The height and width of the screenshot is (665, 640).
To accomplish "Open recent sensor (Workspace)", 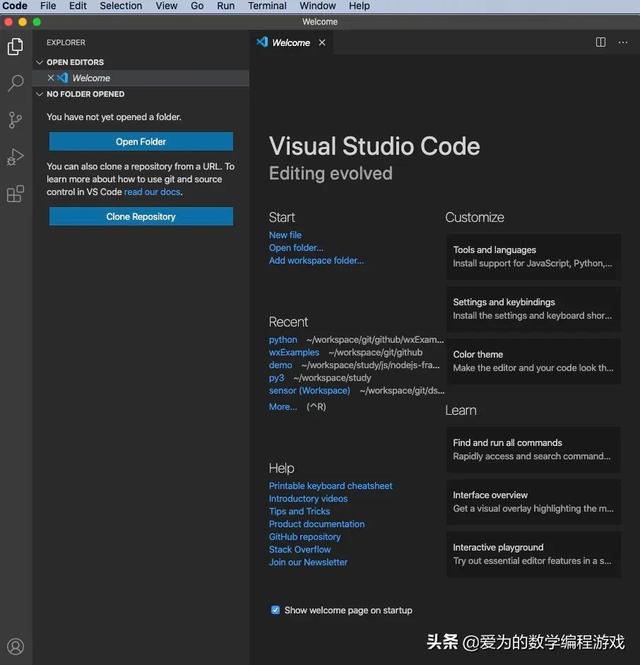I will click(310, 391).
